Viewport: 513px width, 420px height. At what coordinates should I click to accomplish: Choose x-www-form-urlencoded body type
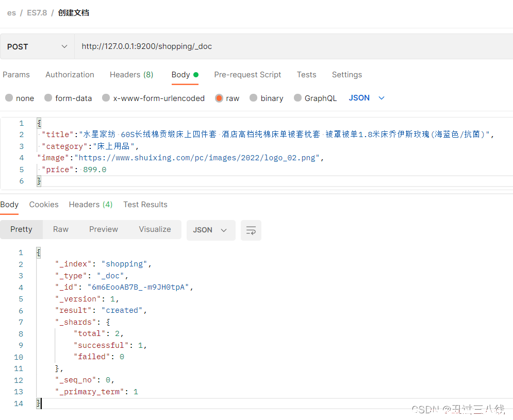106,98
